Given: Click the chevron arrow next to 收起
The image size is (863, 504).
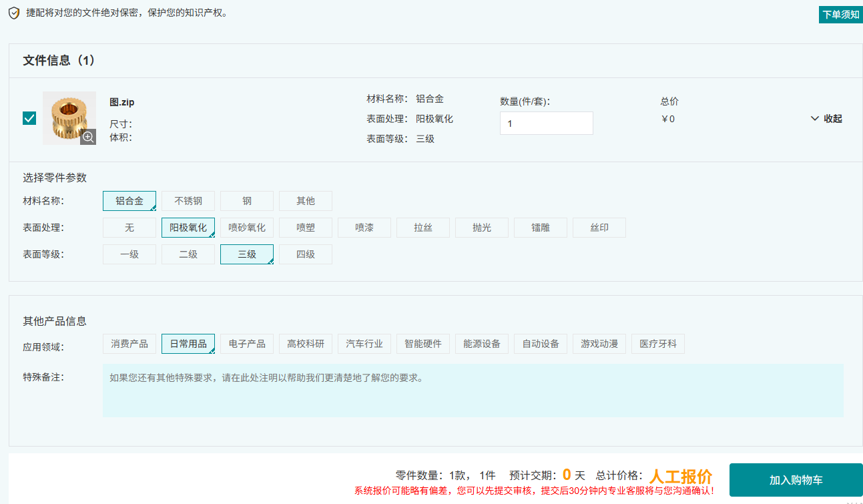Looking at the screenshot, I should (x=814, y=119).
